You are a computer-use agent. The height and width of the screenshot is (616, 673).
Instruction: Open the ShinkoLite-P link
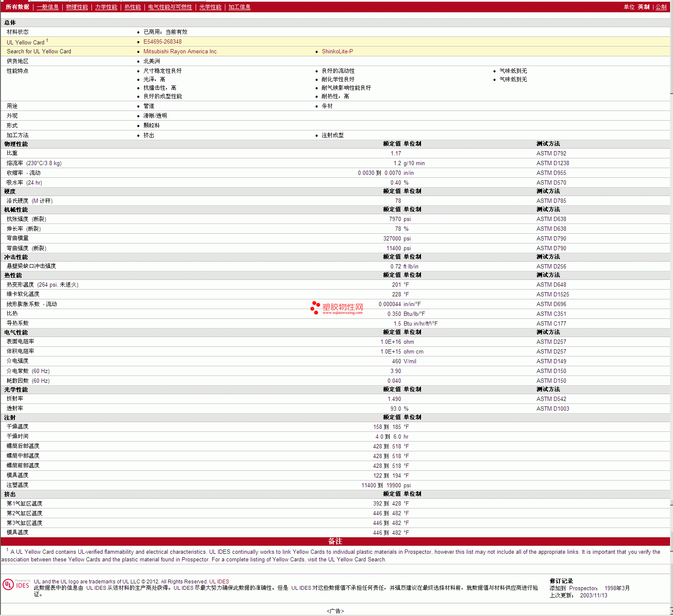(337, 52)
